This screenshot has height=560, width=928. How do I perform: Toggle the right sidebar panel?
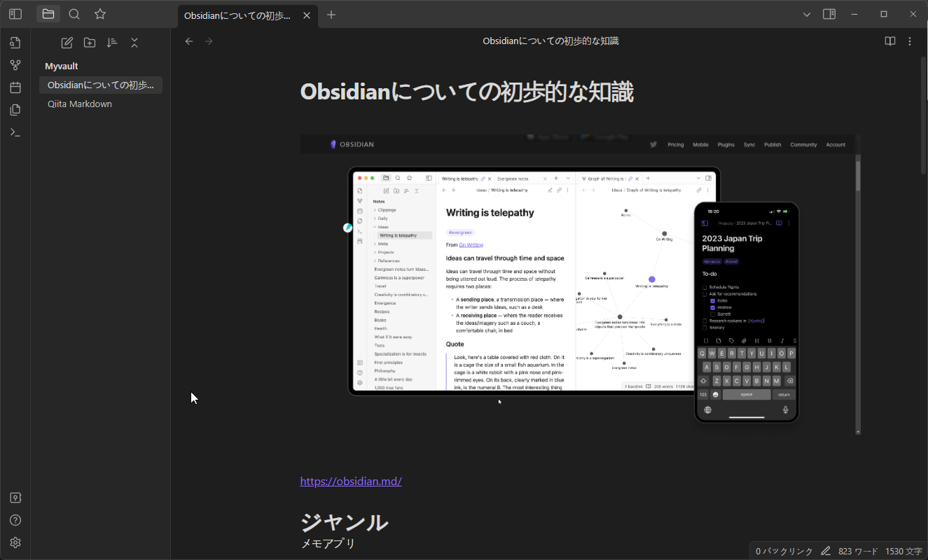click(829, 14)
